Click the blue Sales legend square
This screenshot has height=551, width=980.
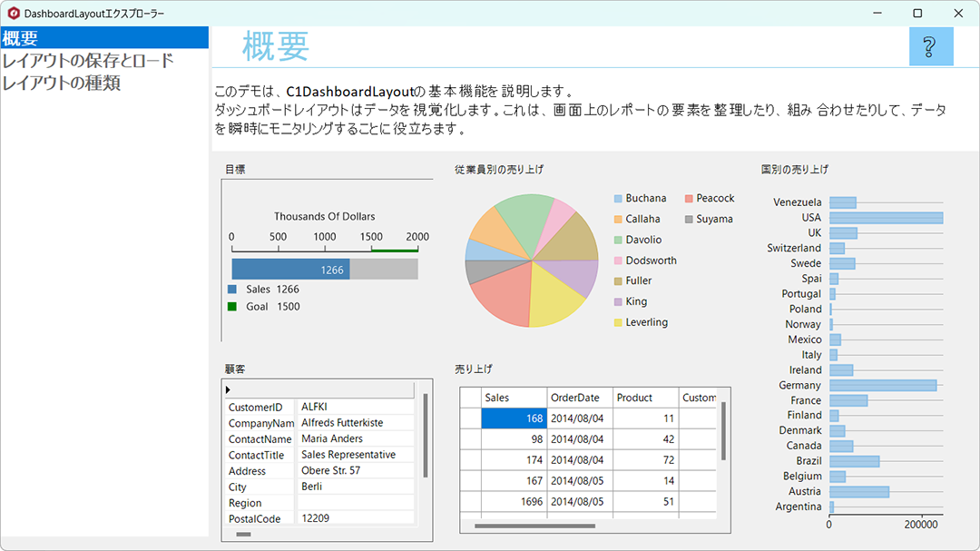pyautogui.click(x=232, y=290)
